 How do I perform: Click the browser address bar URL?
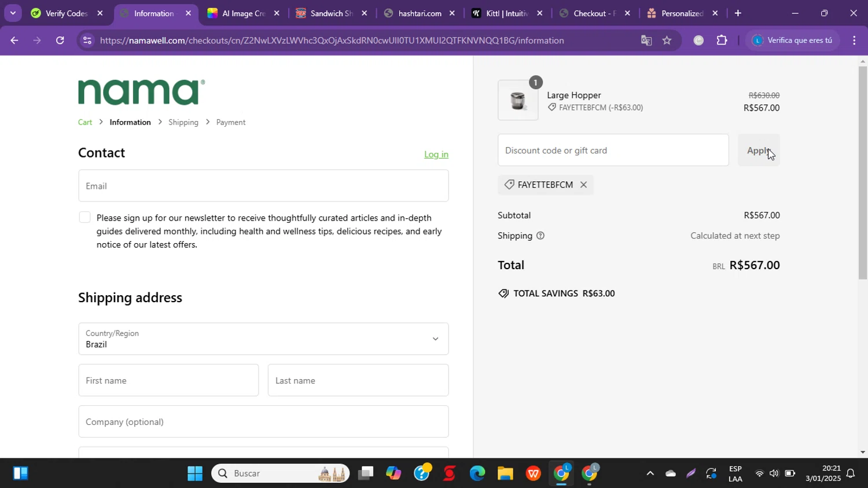click(x=332, y=41)
